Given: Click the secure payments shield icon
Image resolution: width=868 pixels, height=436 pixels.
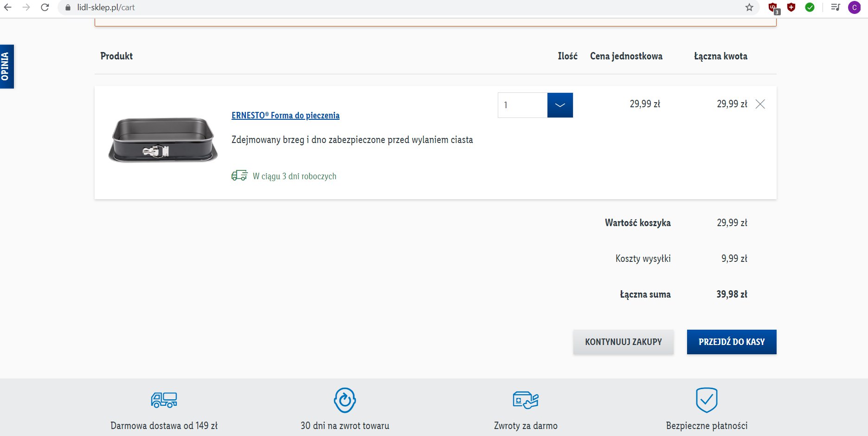Looking at the screenshot, I should (707, 400).
